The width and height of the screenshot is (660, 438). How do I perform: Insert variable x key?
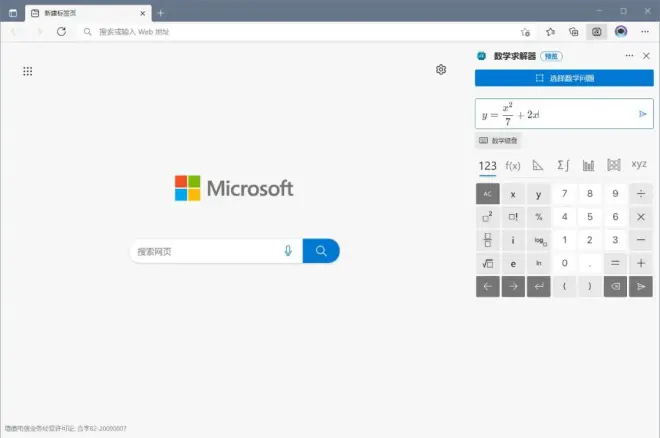tap(513, 194)
